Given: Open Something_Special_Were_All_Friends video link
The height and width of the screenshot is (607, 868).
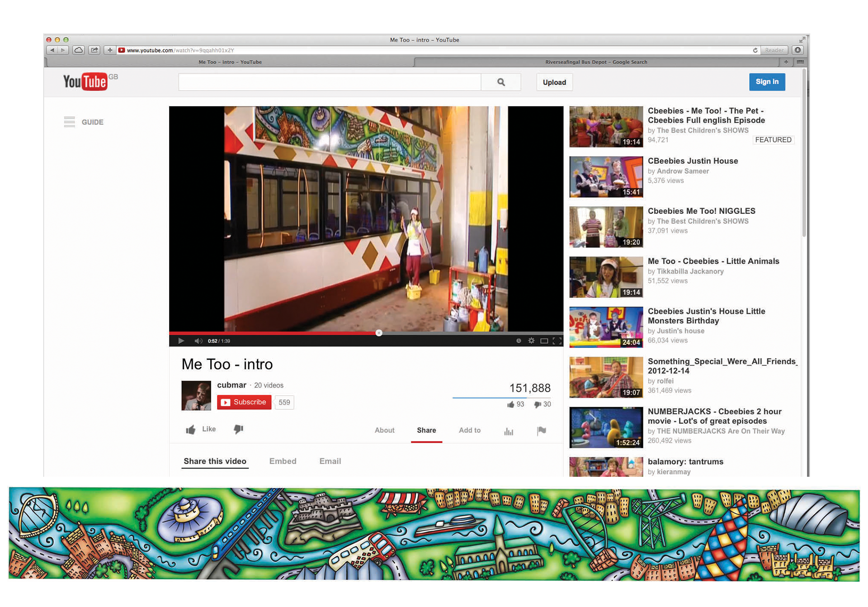Looking at the screenshot, I should tap(722, 366).
